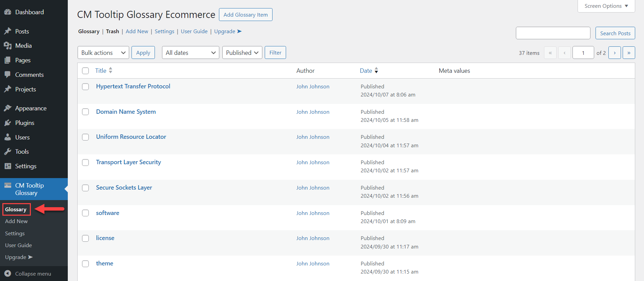Open the Uniform Resource Locator term
The height and width of the screenshot is (281, 644).
point(131,137)
